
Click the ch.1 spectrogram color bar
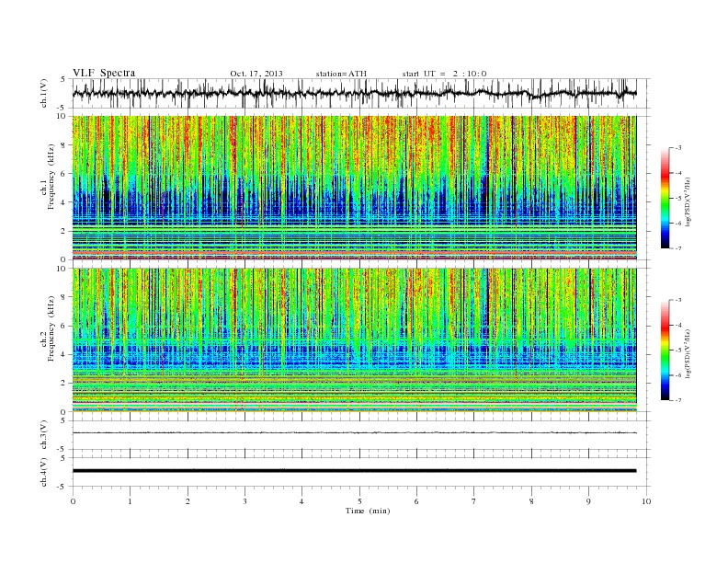[x=665, y=198]
